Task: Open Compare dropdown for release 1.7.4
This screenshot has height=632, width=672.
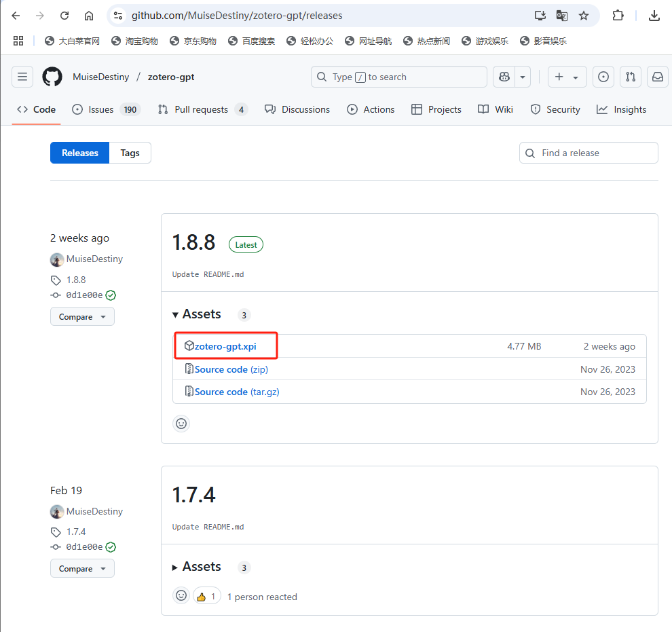Action: [x=82, y=569]
